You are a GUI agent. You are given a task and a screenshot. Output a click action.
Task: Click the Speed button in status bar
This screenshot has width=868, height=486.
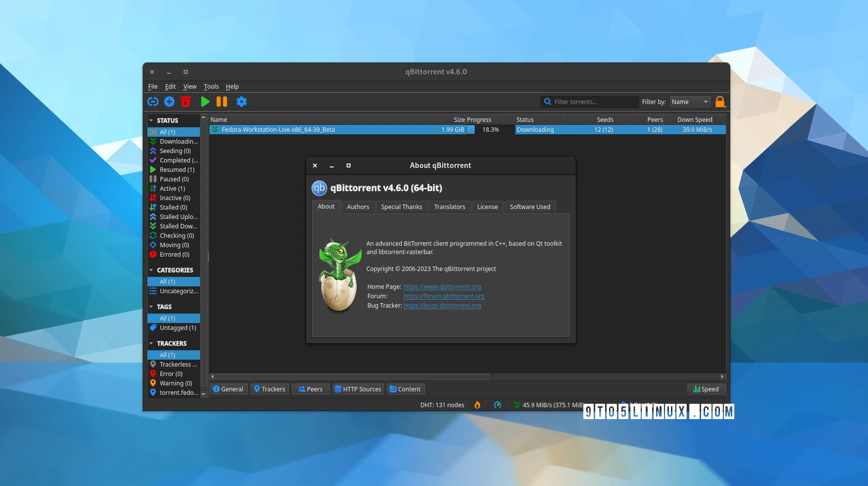click(706, 389)
